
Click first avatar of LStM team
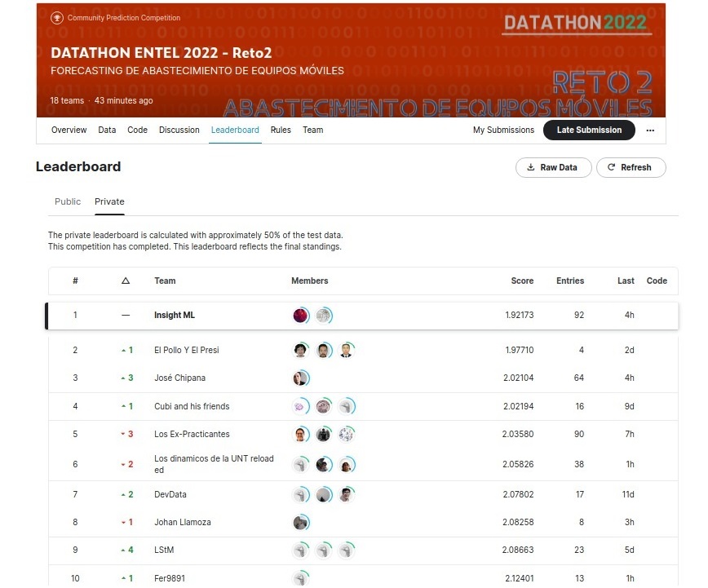[301, 550]
